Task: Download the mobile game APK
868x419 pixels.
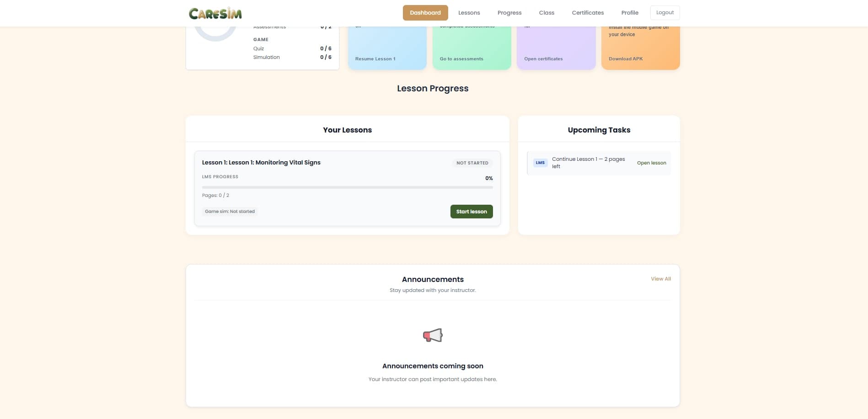Action: point(626,58)
